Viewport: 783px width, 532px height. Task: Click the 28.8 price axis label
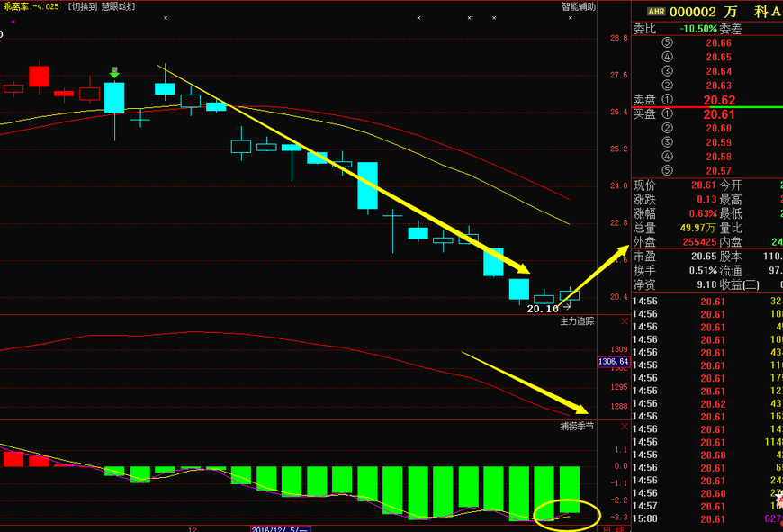618,38
